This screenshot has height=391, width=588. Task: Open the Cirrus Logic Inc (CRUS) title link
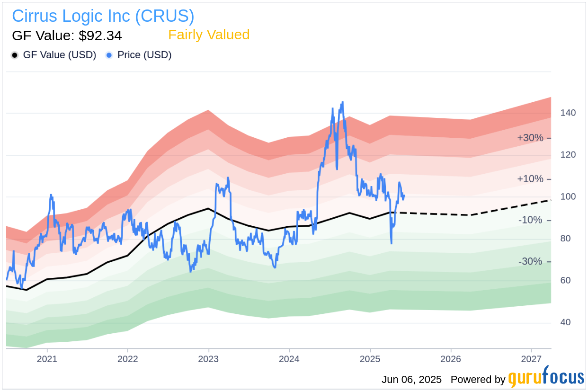tap(103, 16)
